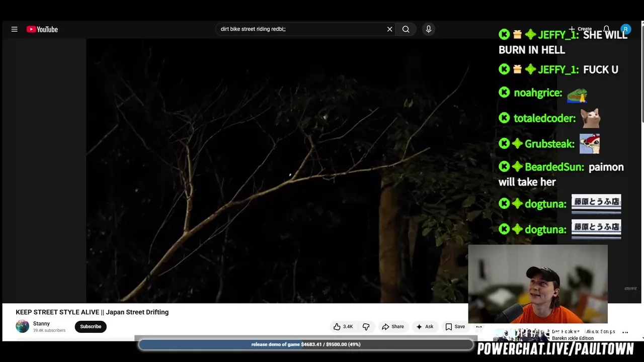Dislike the video with thumbs-down icon

[x=366, y=326]
